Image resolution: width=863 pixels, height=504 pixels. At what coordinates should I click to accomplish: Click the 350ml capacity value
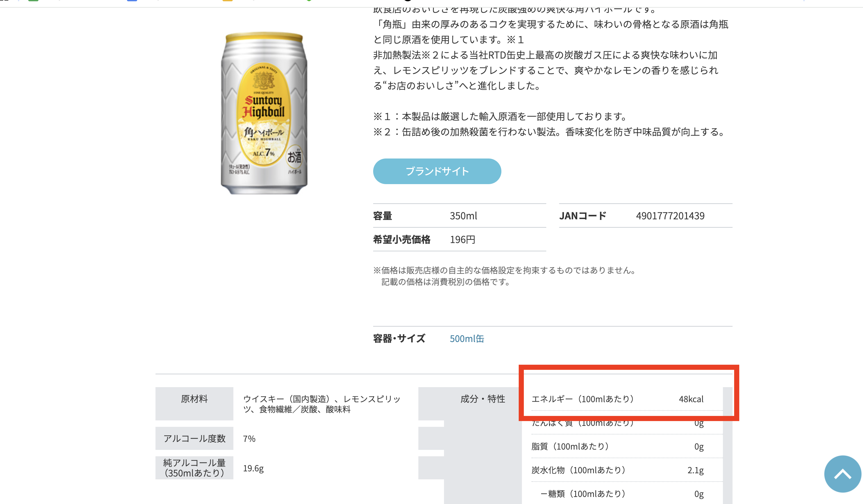click(463, 216)
